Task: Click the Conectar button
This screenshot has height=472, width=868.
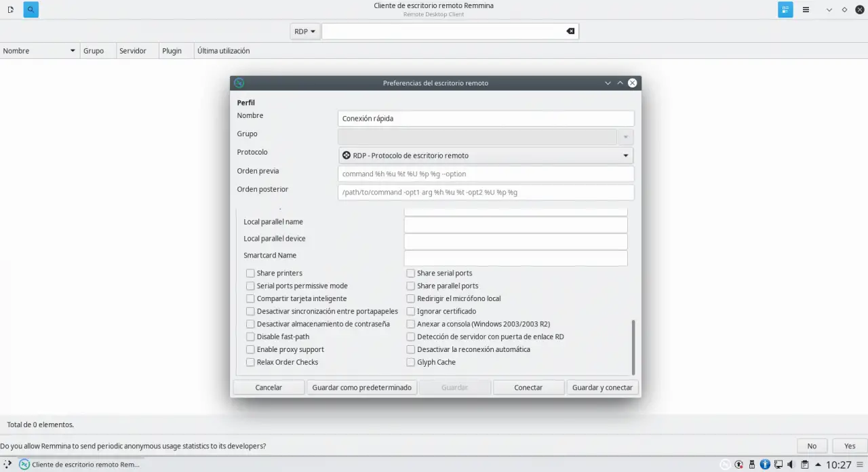Action: 528,387
